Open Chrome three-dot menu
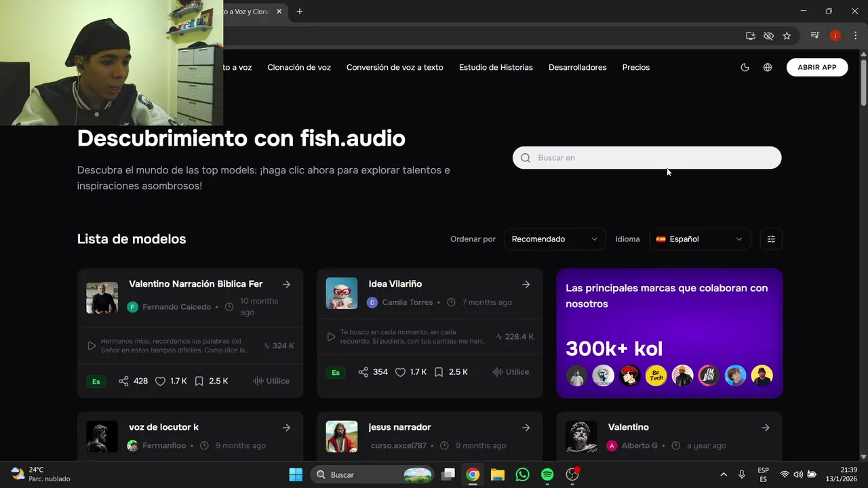The image size is (868, 488). click(x=855, y=36)
